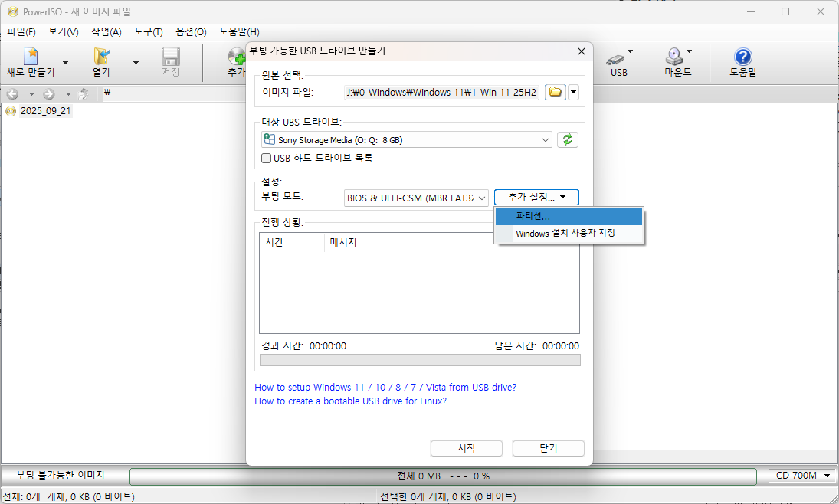This screenshot has height=504, width=839.
Task: Expand the Open (열기) dropdown arrow
Action: click(136, 63)
